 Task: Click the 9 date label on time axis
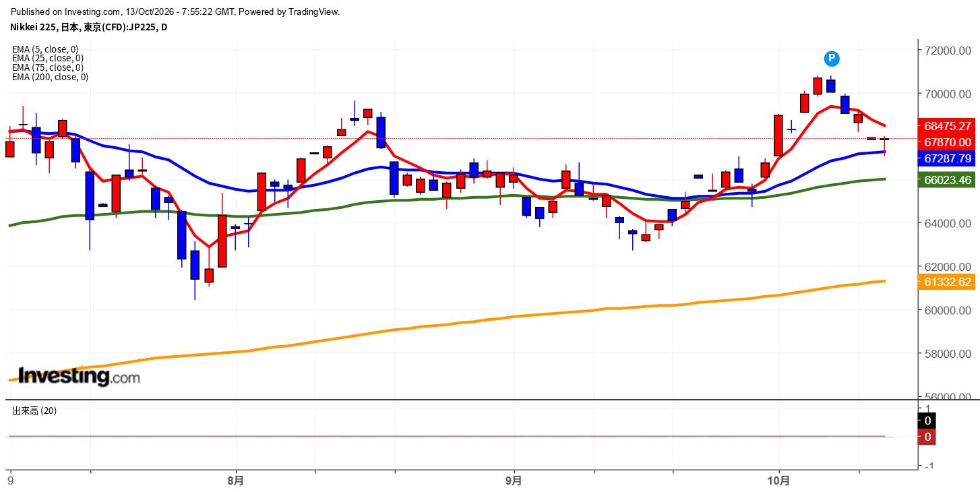point(10,481)
